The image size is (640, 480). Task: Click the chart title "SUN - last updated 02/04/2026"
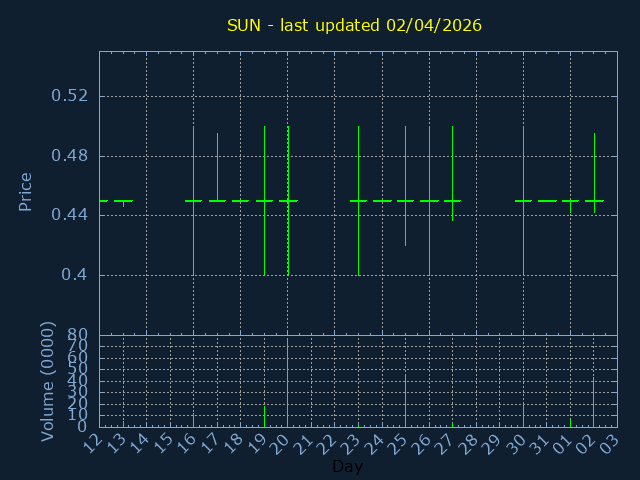(354, 25)
